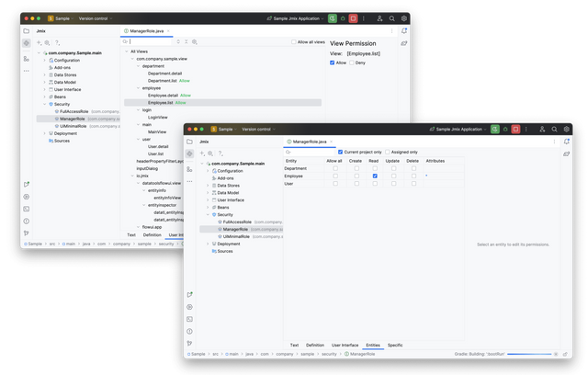The image size is (588, 375).
Task: Click the ManagerRole breadcrumb in the front window status bar
Action: 359,354
